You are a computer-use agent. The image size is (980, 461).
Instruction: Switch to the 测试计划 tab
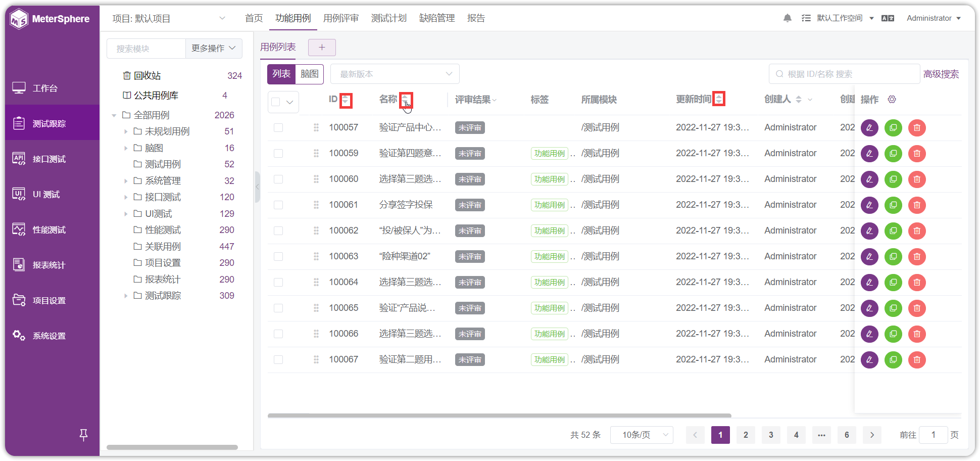click(x=389, y=18)
